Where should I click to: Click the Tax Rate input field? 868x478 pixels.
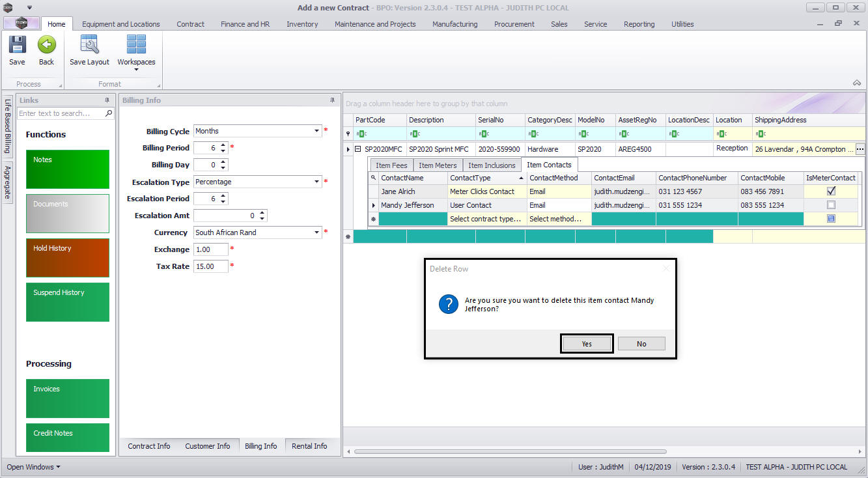coord(211,266)
